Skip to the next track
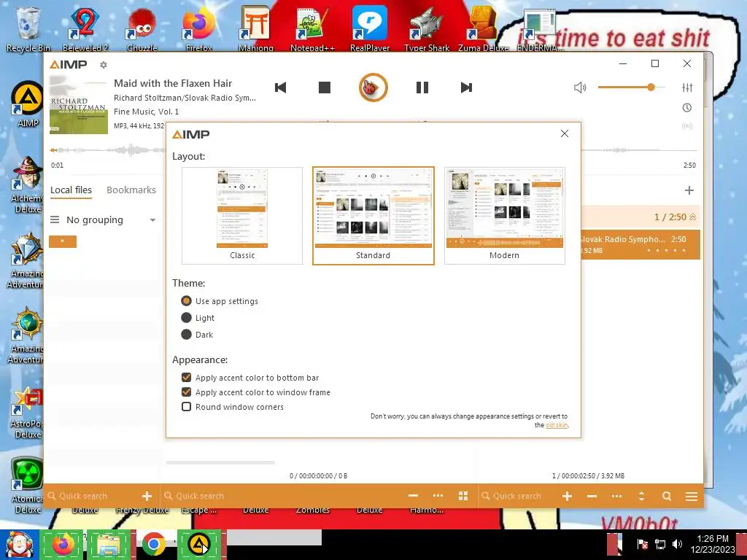747x560 pixels. tap(466, 87)
